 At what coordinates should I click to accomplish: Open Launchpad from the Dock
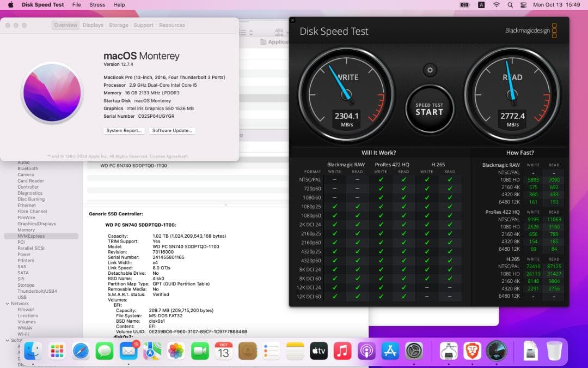tap(57, 352)
